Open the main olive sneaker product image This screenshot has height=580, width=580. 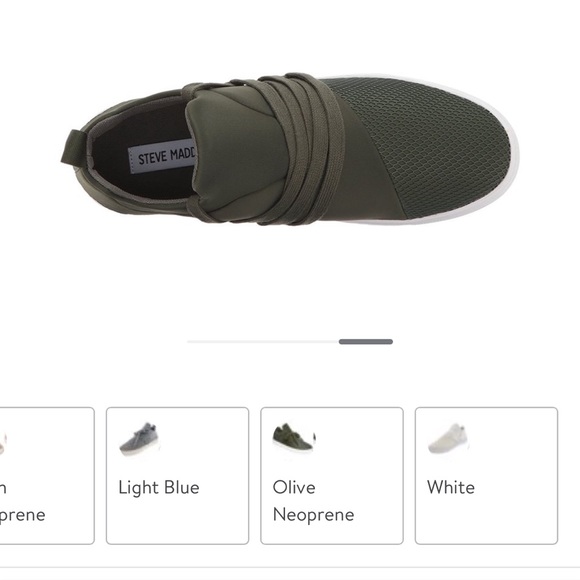tap(290, 150)
